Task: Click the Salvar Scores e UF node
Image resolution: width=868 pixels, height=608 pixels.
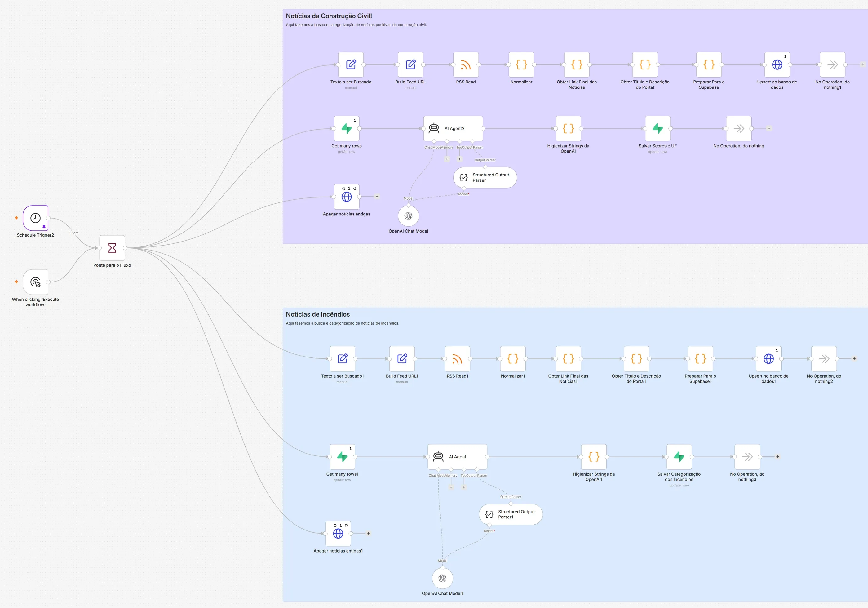Action: 658,129
